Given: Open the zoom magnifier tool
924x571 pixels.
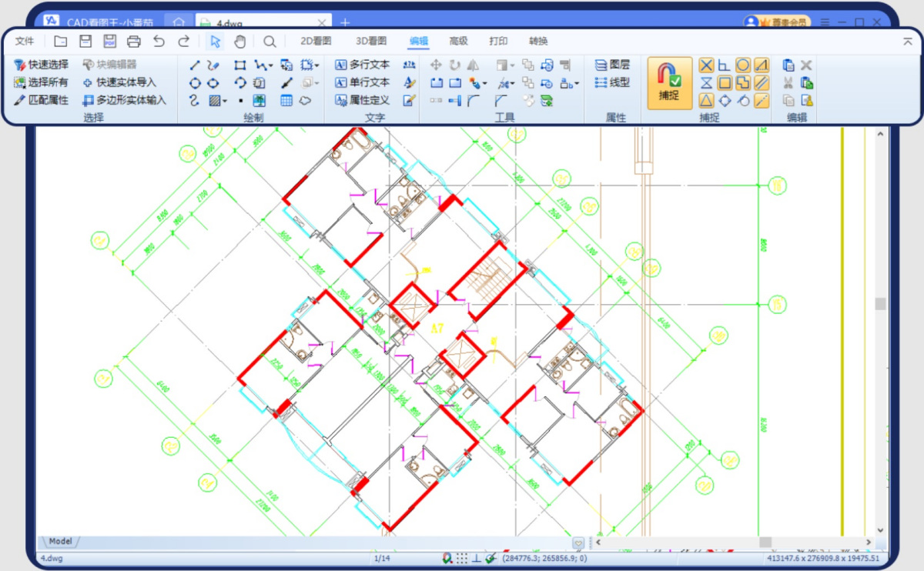Looking at the screenshot, I should (x=269, y=42).
